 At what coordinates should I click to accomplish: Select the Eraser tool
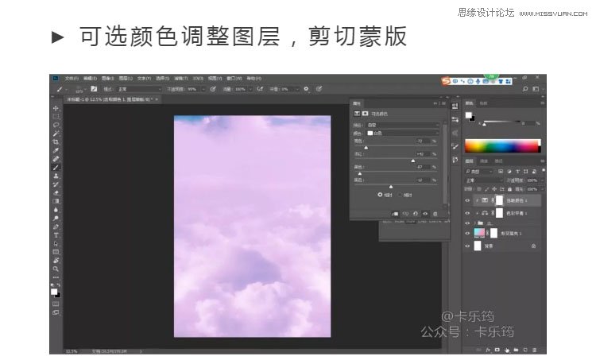(x=56, y=192)
